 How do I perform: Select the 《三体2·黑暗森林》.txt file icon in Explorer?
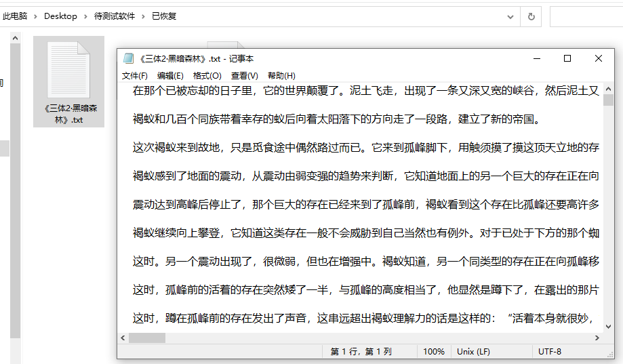(x=68, y=70)
